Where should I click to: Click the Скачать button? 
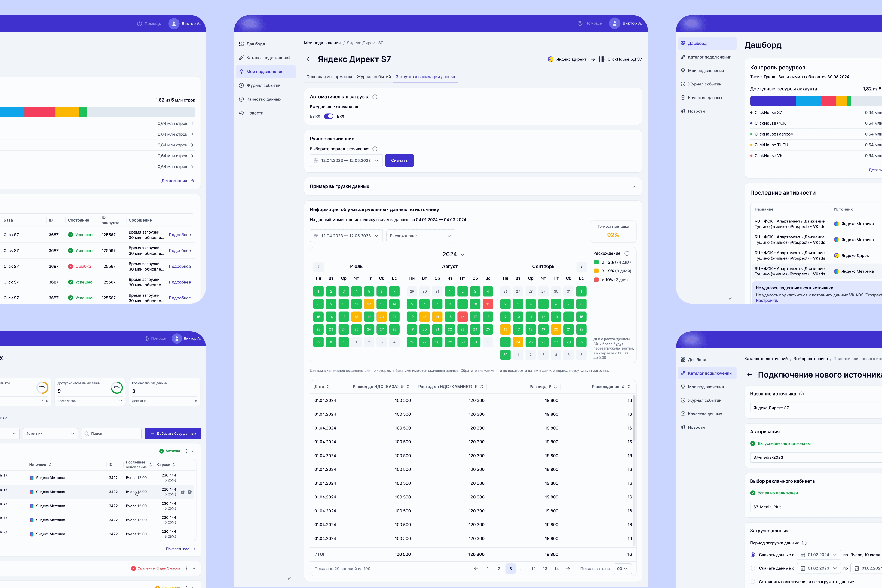399,161
